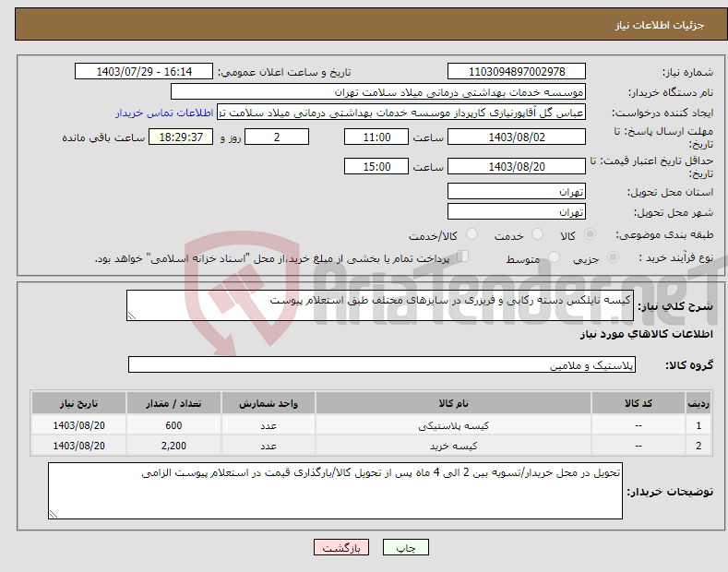Click the واحد شمارش column header
Image resolution: width=728 pixels, height=572 pixels.
click(269, 403)
